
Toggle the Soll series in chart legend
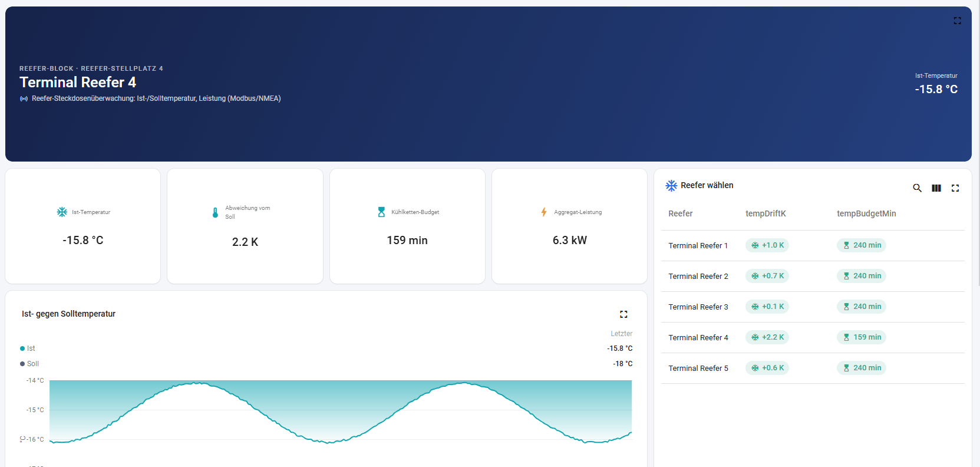[x=29, y=364]
